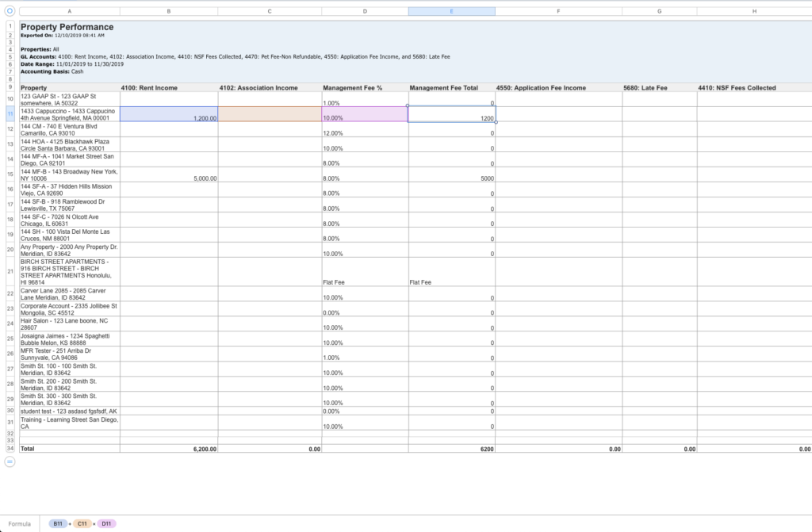Select column A header
The width and height of the screenshot is (812, 532).
coord(70,11)
